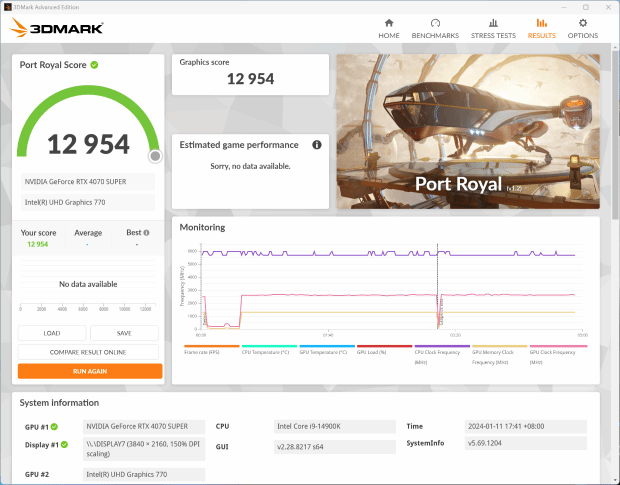Viewport: 620px width, 485px height.
Task: Click the info icon next to Best
Action: tap(146, 233)
